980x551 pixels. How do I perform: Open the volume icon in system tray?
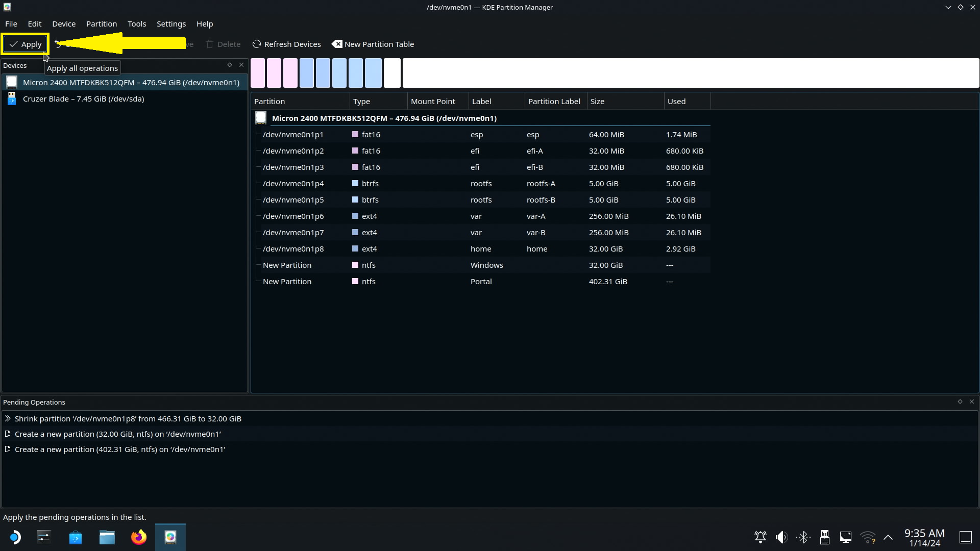[781, 537]
